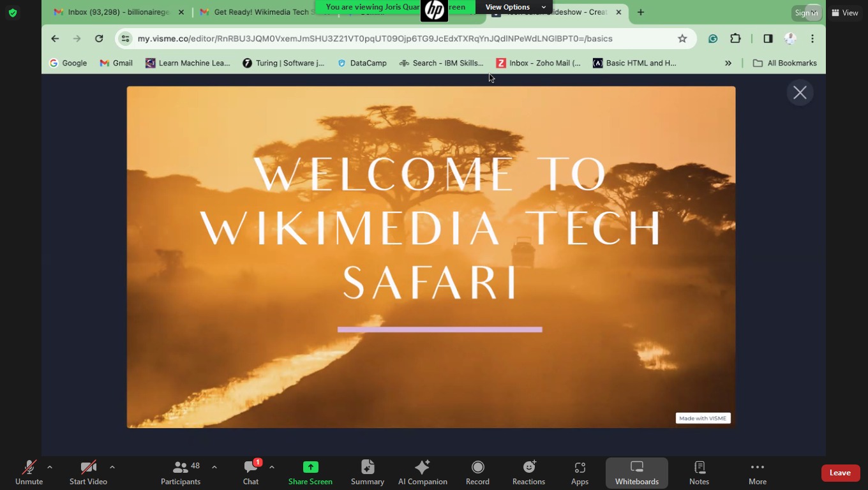Click the Zoom encryption shield icon
The height and width of the screenshot is (490, 868).
[12, 13]
